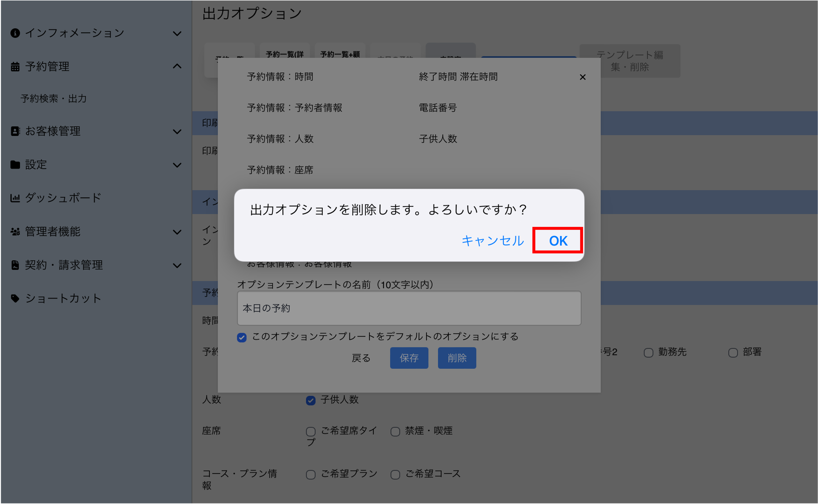Open the ショートカット menu item
The image size is (818, 504).
tap(63, 298)
